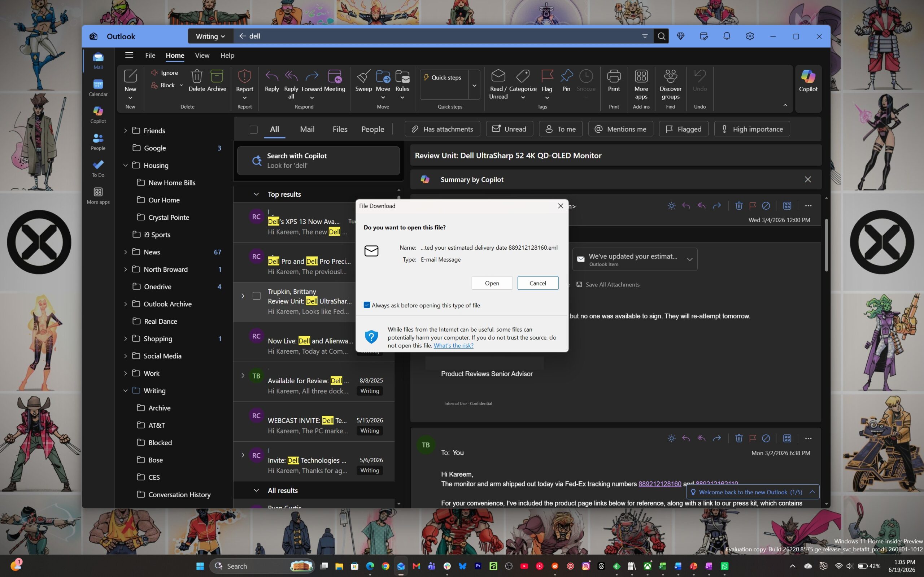
Task: Click Open in File Download dialog
Action: 492,283
